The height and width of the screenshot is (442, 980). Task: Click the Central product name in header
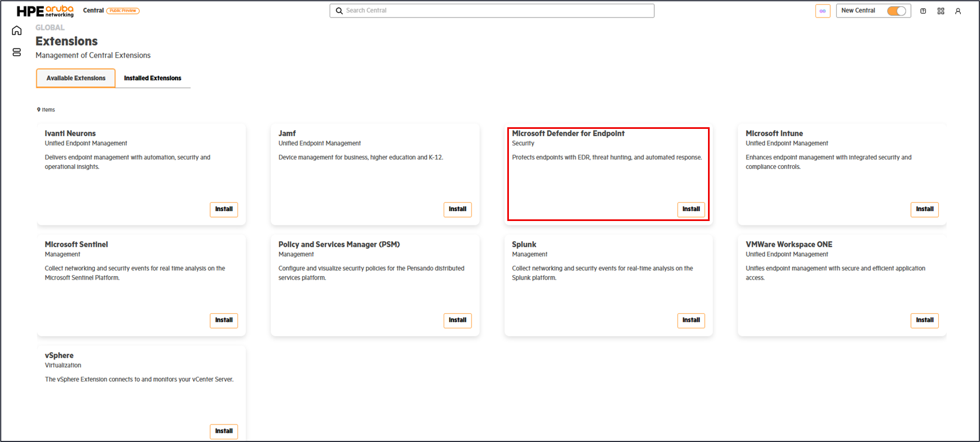[93, 10]
